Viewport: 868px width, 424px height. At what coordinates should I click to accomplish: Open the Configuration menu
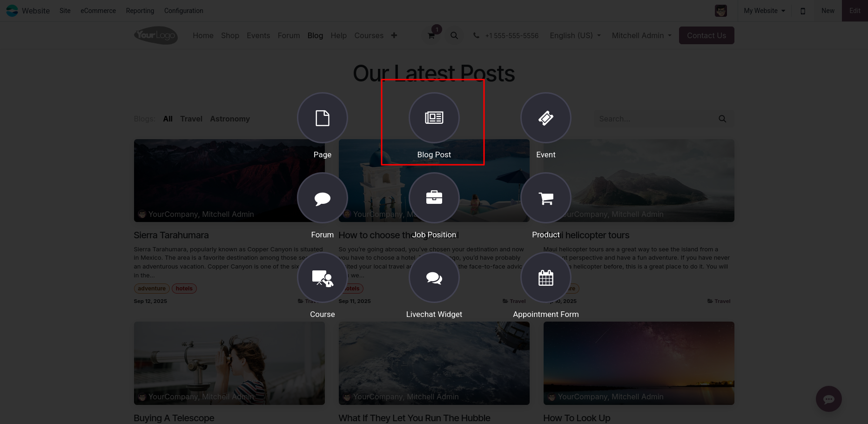183,11
